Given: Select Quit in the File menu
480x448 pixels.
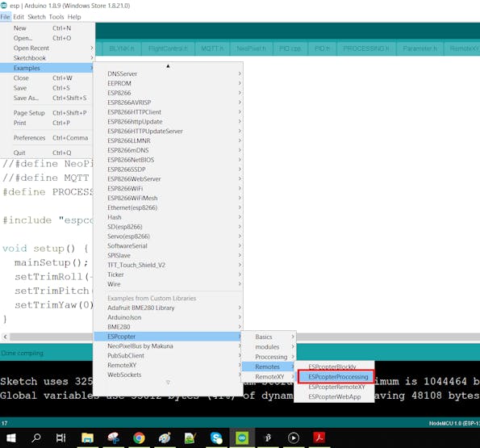Looking at the screenshot, I should [x=46, y=153].
